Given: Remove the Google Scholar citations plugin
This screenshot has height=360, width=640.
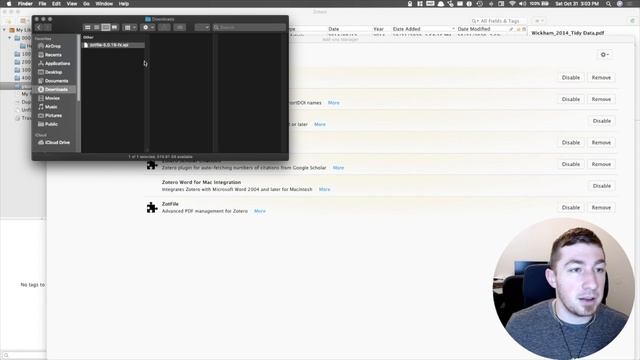Looking at the screenshot, I should tap(601, 164).
